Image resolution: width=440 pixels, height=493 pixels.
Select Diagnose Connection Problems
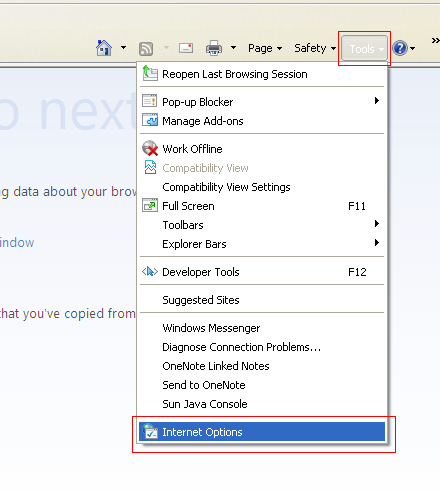click(x=262, y=347)
